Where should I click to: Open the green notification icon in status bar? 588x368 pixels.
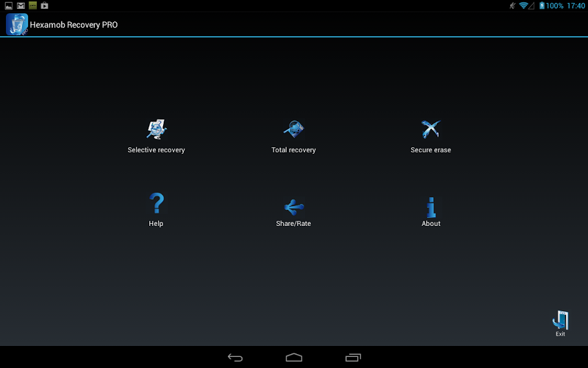pos(32,5)
